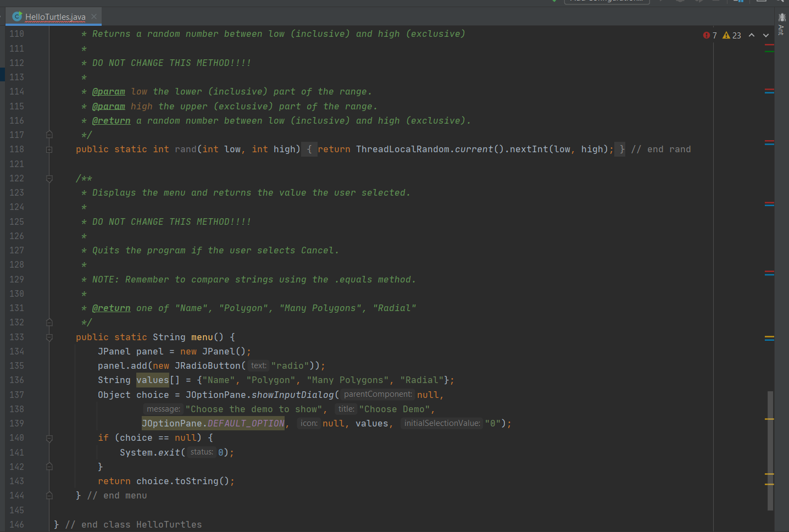
Task: Click line number 133 in the gutter
Action: 16,337
